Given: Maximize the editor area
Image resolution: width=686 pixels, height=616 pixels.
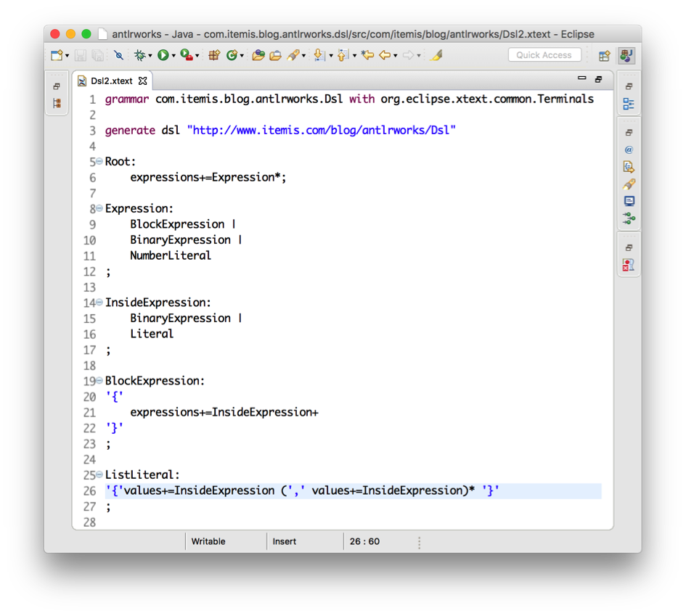Looking at the screenshot, I should [x=598, y=79].
